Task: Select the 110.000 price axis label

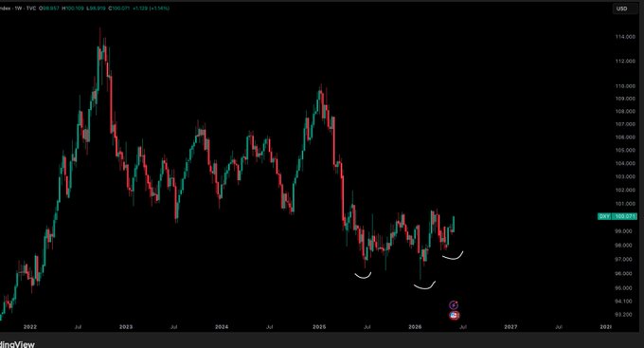Action: tap(625, 86)
